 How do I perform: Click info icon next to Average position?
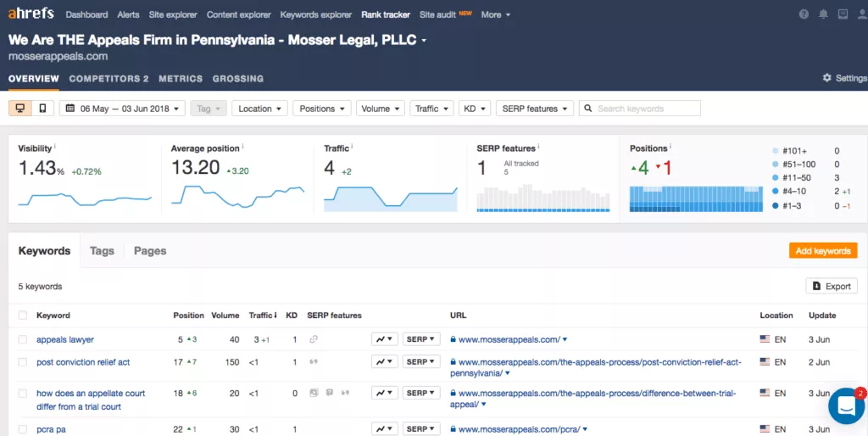tap(242, 146)
